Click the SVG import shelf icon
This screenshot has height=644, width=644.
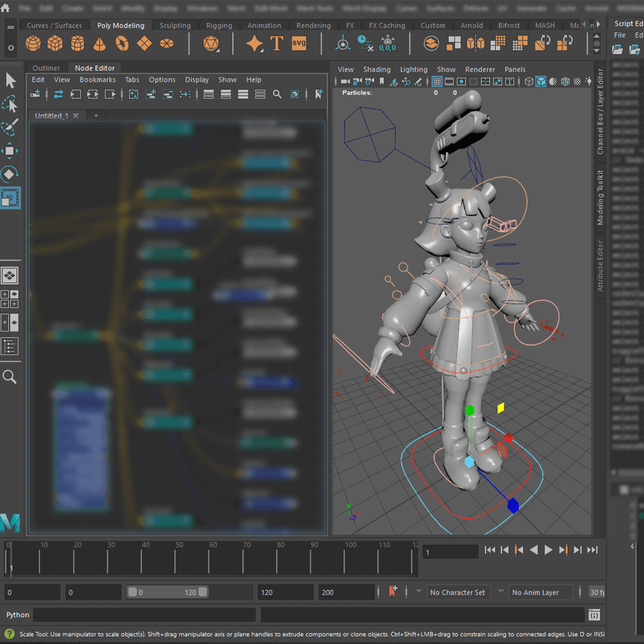(x=299, y=44)
